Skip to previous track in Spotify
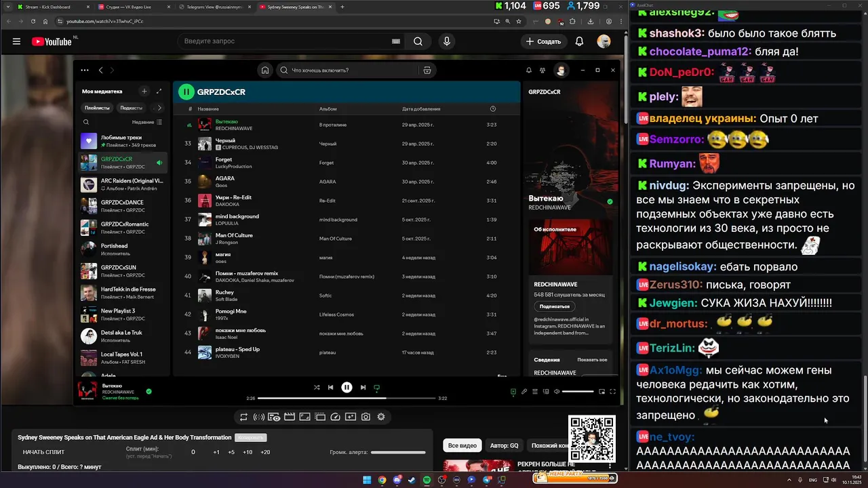This screenshot has height=488, width=868. click(x=330, y=387)
